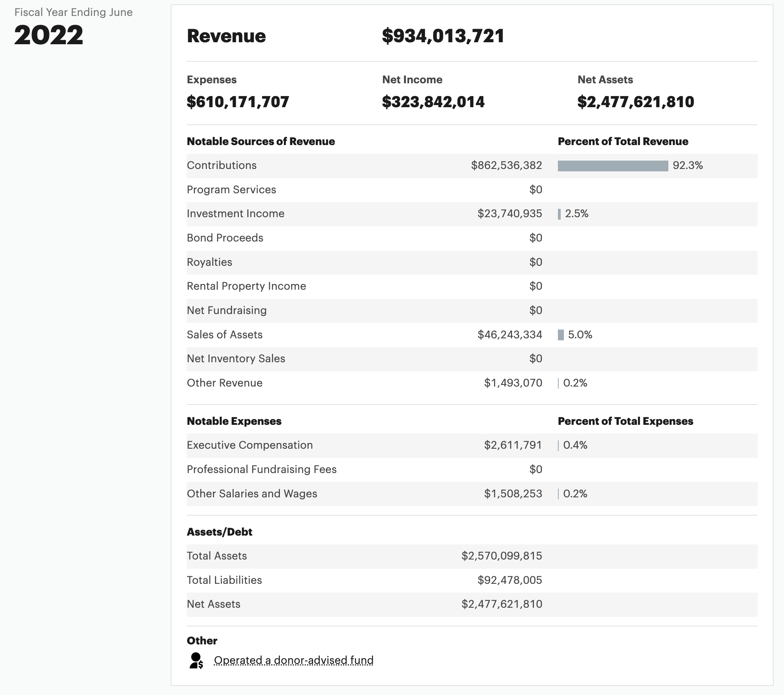
Task: Click the Total Liabilities value $92,478,005
Action: tap(510, 580)
